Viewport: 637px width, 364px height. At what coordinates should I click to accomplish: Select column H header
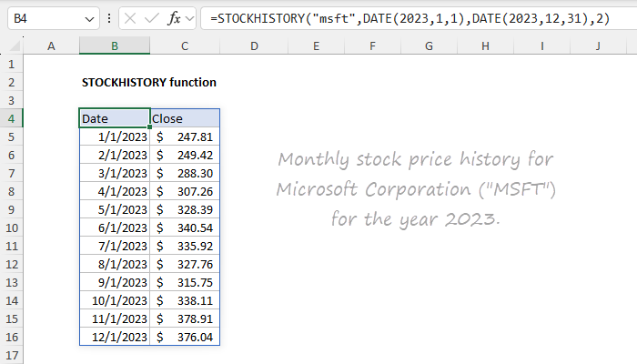(x=485, y=45)
